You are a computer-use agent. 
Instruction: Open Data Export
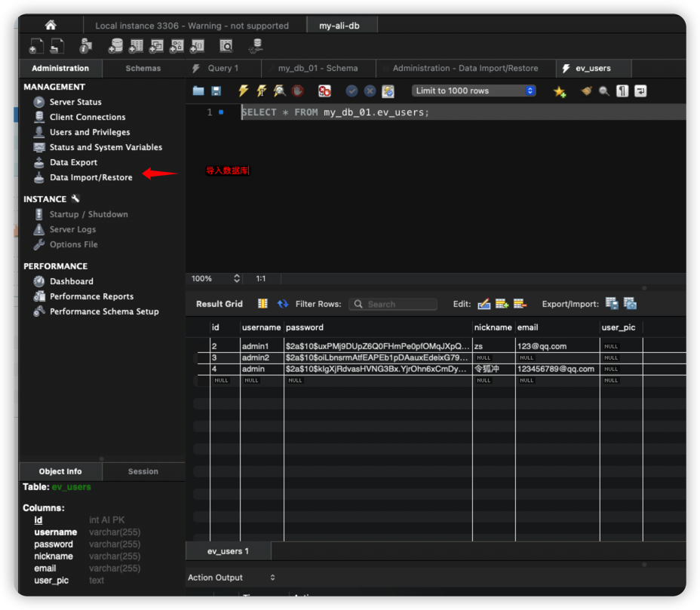tap(73, 162)
